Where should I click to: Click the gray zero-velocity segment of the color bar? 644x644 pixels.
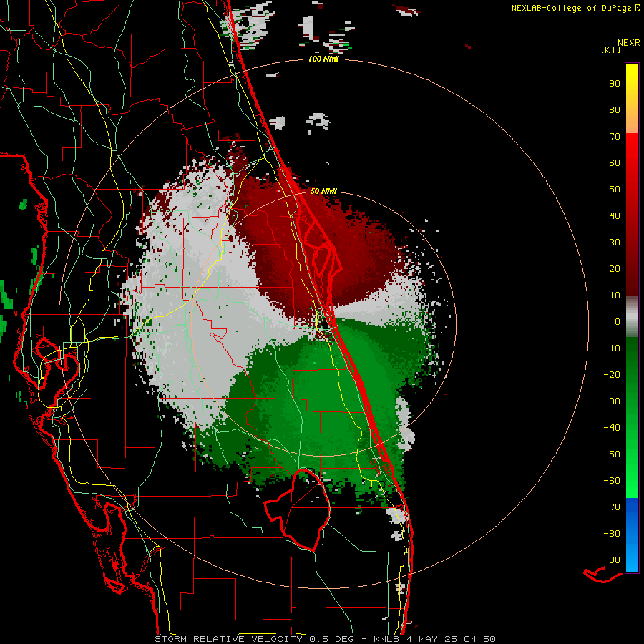(632, 317)
